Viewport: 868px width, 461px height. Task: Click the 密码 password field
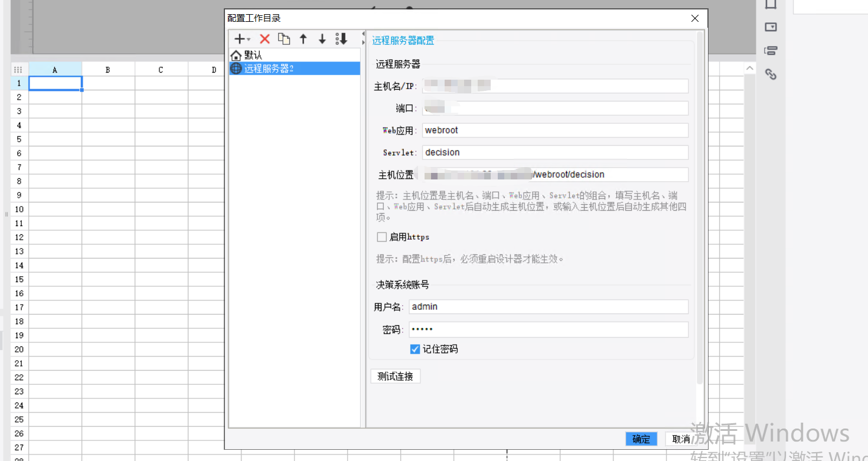[x=549, y=329]
